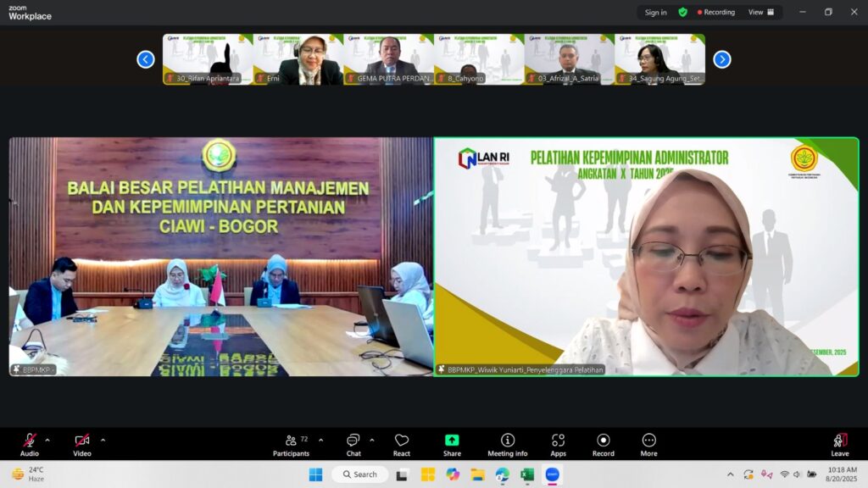Click the sync tray icon

pyautogui.click(x=748, y=474)
